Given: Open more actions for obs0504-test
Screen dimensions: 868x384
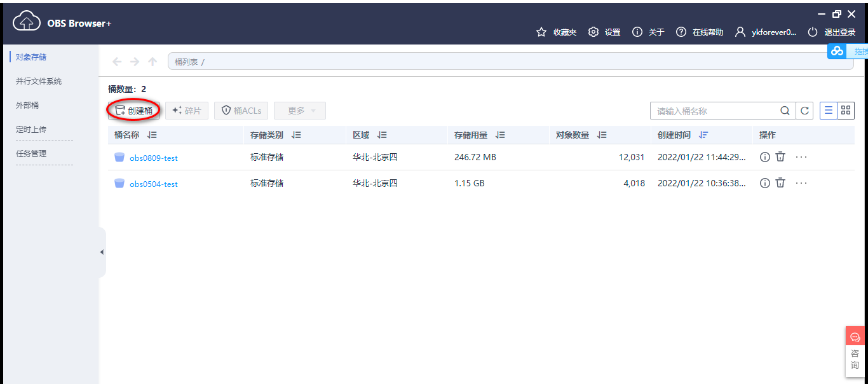Looking at the screenshot, I should coord(801,183).
